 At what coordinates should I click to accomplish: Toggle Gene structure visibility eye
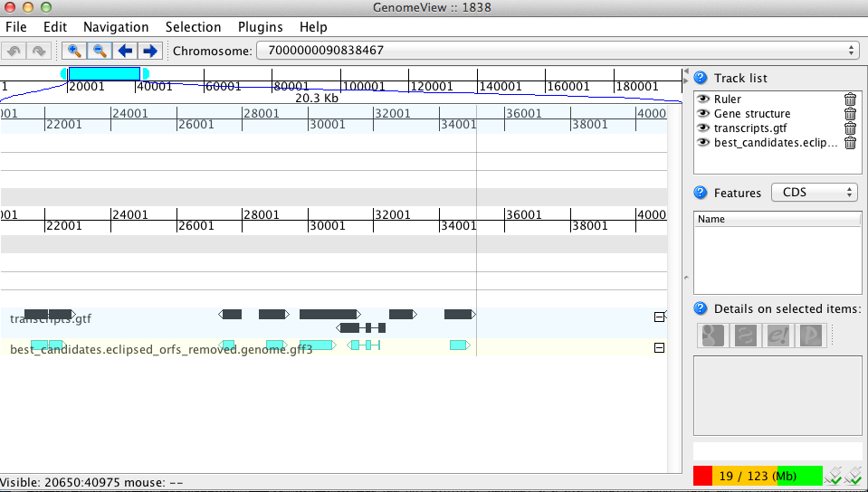click(x=703, y=113)
